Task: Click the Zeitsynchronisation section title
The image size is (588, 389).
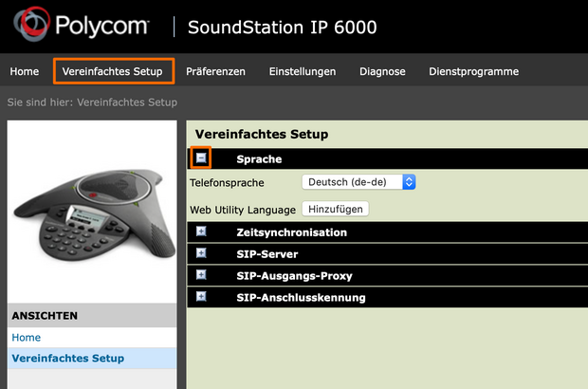Action: tap(291, 232)
